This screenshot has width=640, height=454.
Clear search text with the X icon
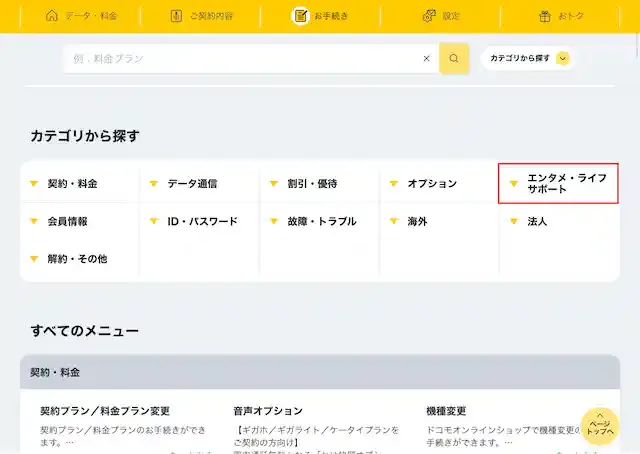427,58
